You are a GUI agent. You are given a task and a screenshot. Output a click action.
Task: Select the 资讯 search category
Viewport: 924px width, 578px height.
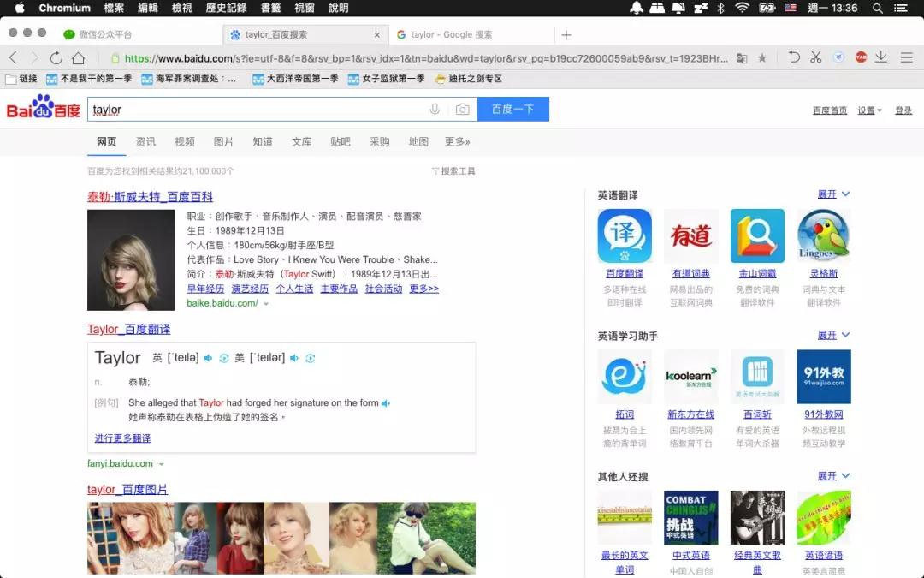(145, 141)
